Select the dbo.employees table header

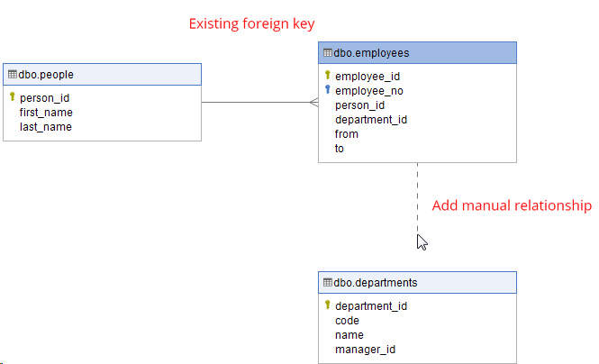417,53
